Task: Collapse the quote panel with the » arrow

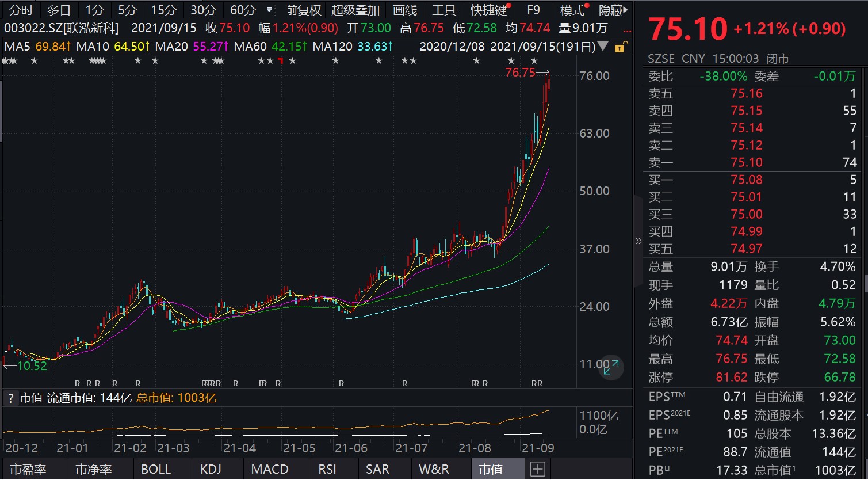Action: (638, 242)
